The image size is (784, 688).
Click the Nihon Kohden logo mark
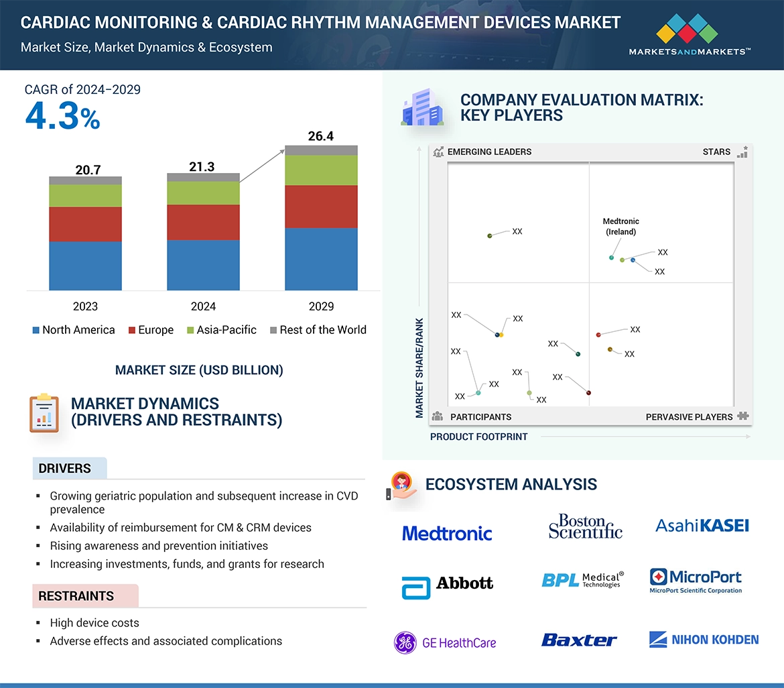point(657,639)
